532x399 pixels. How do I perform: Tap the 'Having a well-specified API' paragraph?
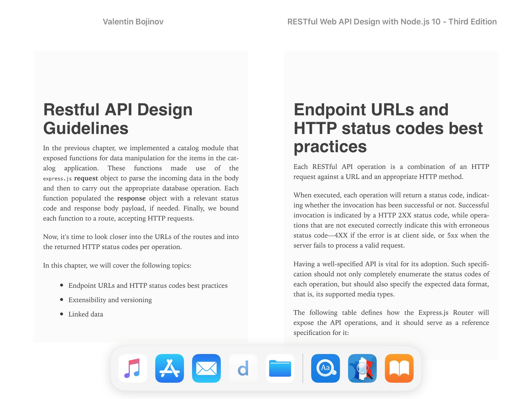pyautogui.click(x=391, y=279)
